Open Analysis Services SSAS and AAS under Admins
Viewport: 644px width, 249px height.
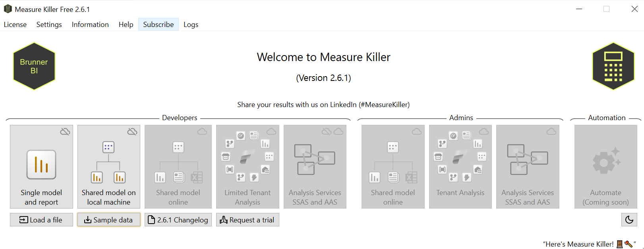[x=528, y=167]
